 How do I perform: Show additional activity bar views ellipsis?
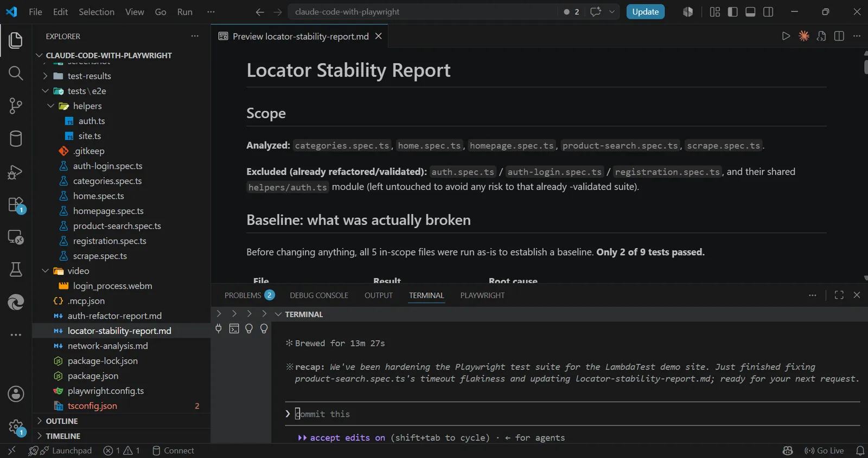point(16,335)
